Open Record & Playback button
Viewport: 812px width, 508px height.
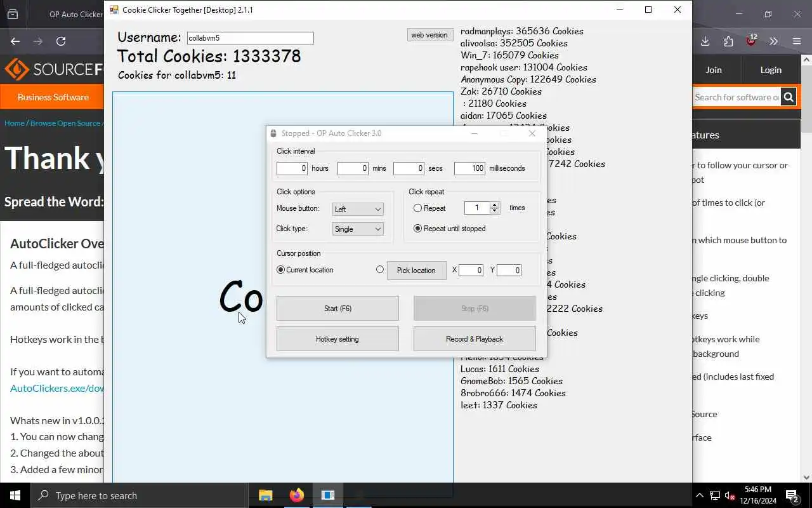coord(475,338)
